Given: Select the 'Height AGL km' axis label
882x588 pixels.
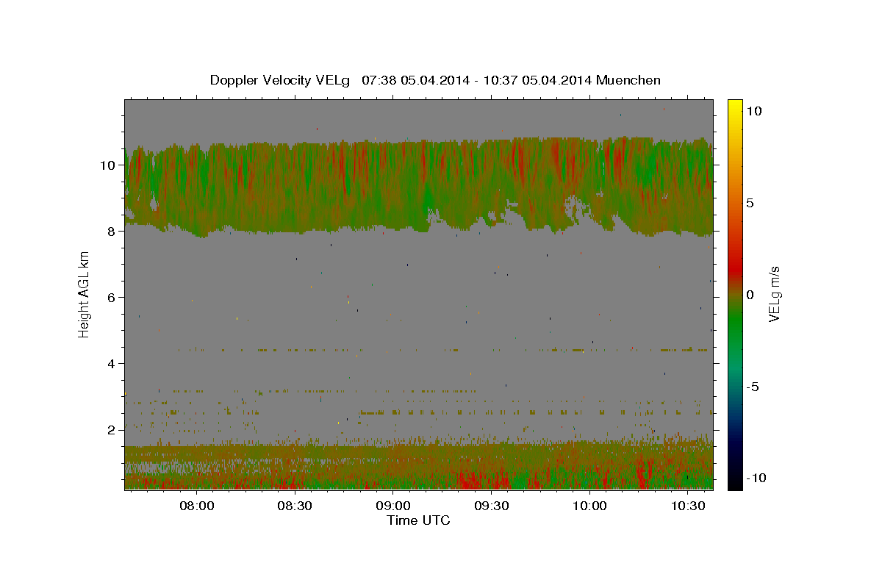Looking at the screenshot, I should [x=84, y=293].
